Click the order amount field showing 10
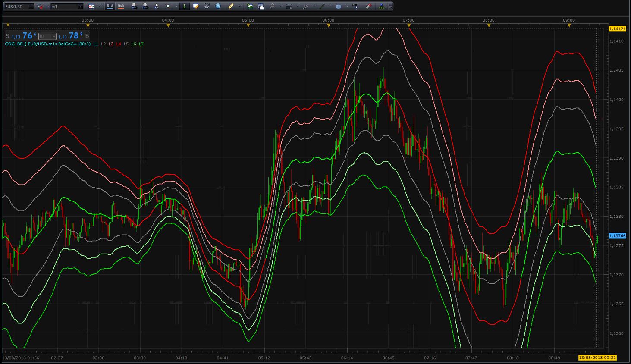Screen dimensions: 631x364 click(x=47, y=36)
